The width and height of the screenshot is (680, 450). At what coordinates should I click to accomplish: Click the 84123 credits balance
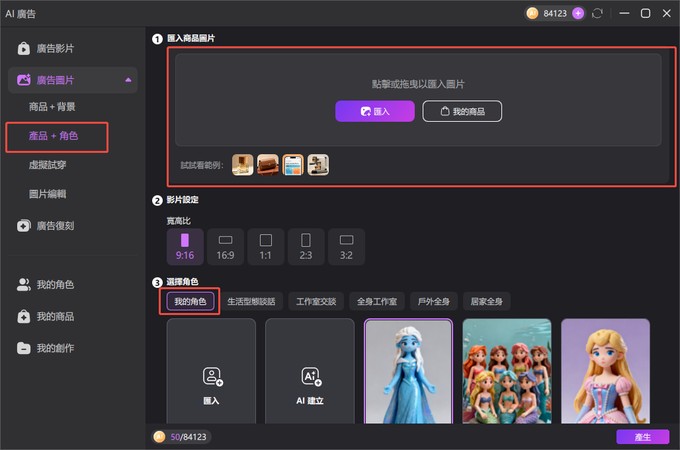click(555, 14)
